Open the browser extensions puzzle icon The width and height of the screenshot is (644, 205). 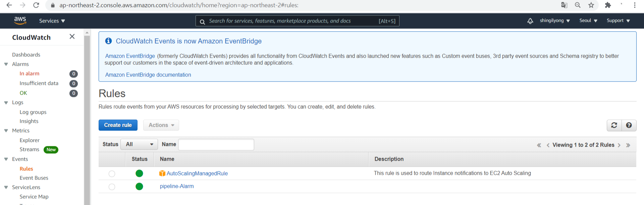(608, 5)
